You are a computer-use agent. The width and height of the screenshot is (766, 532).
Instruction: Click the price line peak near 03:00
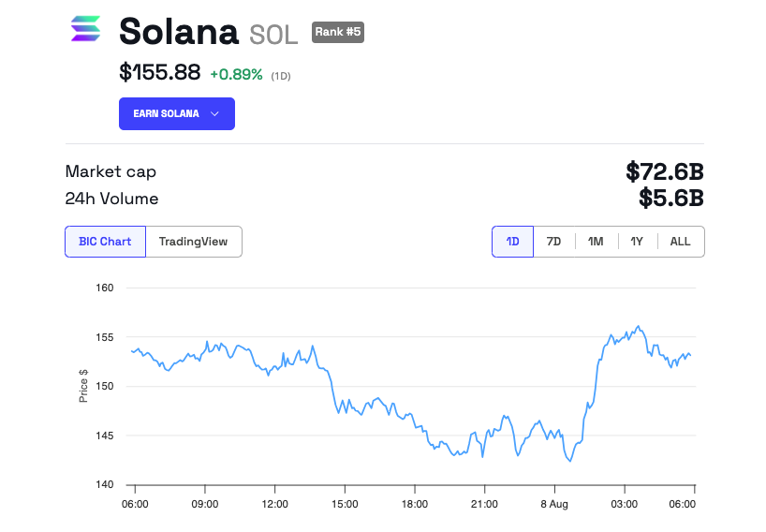tap(639, 327)
